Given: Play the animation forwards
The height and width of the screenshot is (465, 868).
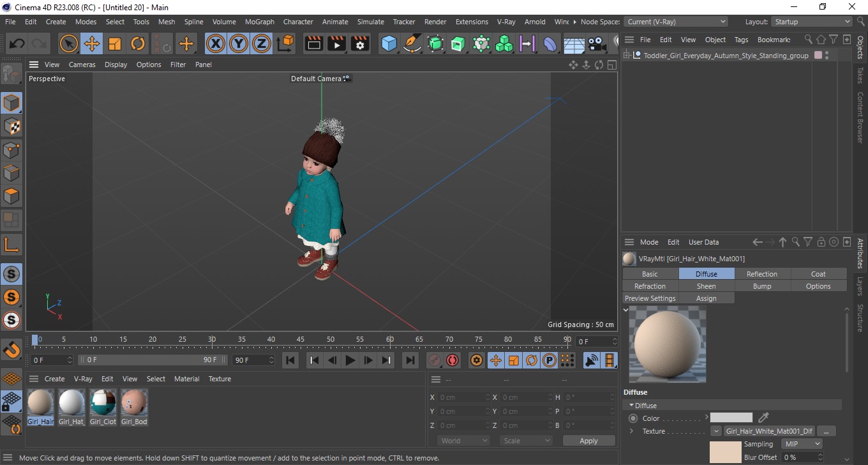Looking at the screenshot, I should pyautogui.click(x=350, y=360).
